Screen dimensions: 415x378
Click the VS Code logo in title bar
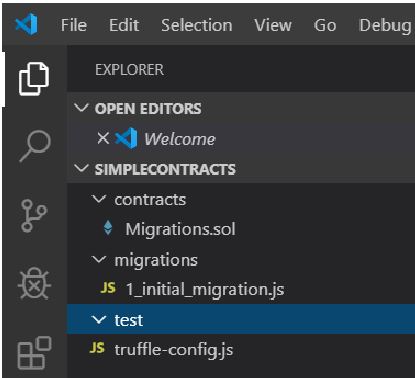(x=27, y=24)
